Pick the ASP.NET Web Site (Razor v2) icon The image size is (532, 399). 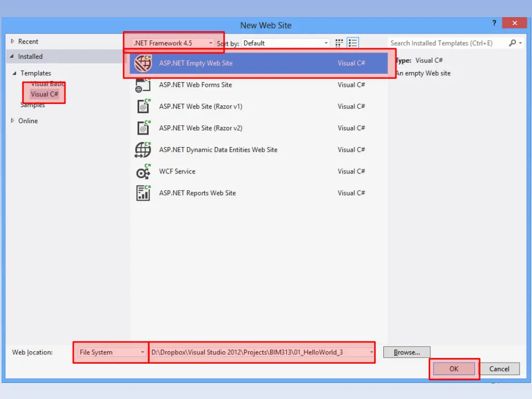click(x=143, y=128)
